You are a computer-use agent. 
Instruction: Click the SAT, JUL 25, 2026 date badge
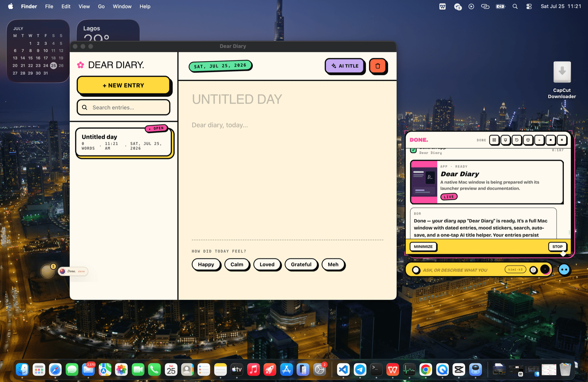tap(220, 66)
